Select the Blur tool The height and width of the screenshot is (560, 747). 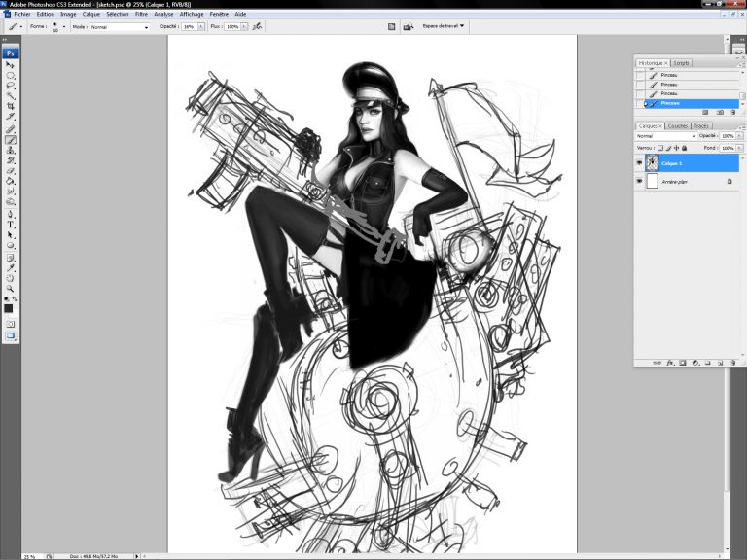pos(10,192)
